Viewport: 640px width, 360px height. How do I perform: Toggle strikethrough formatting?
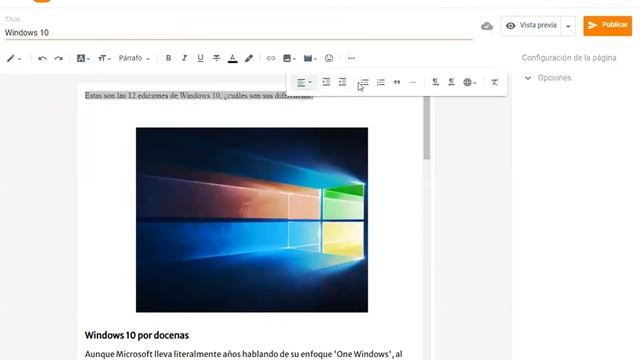tap(216, 58)
